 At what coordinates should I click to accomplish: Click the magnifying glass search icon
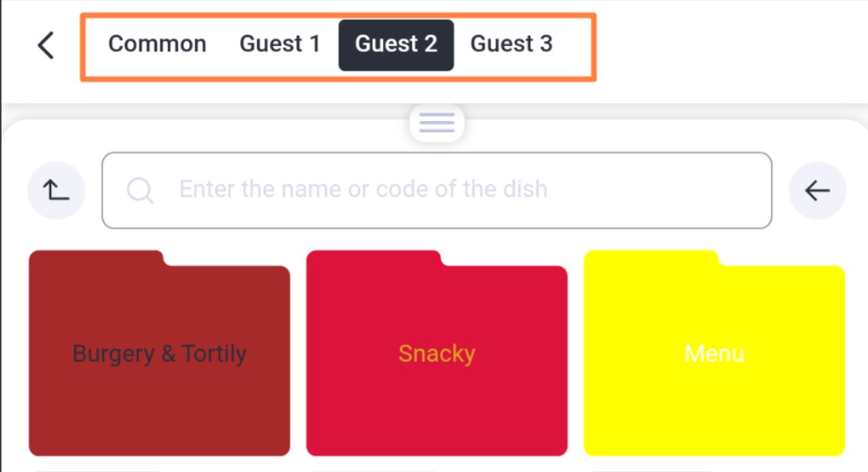(139, 191)
